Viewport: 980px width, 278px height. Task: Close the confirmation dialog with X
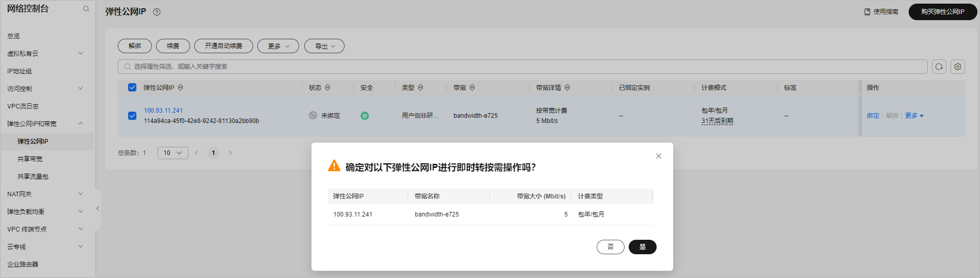tap(659, 156)
